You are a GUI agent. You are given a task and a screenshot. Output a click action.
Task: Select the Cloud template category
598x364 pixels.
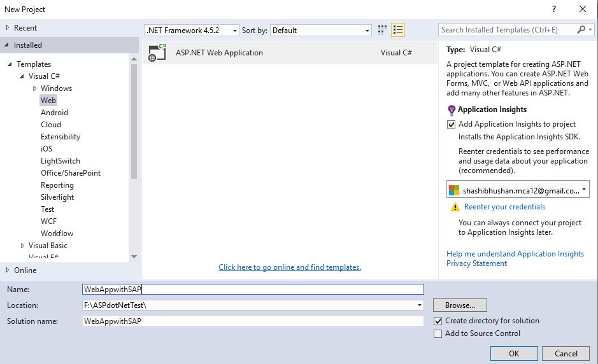point(51,125)
